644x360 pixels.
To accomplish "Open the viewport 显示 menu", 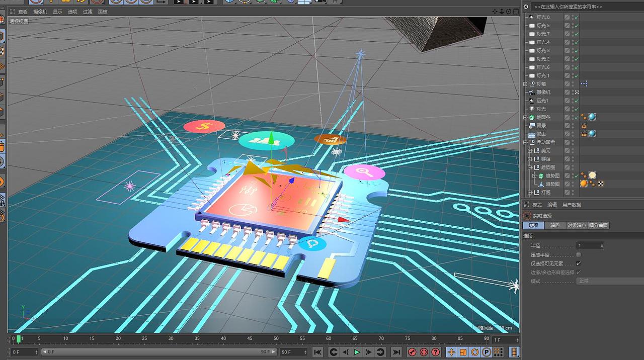I will 58,12.
